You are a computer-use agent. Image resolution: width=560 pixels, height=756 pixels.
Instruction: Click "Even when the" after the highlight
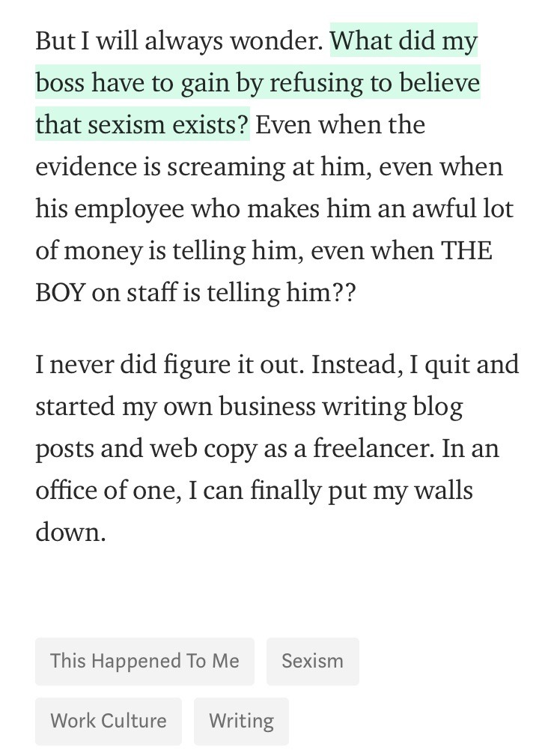tap(341, 124)
